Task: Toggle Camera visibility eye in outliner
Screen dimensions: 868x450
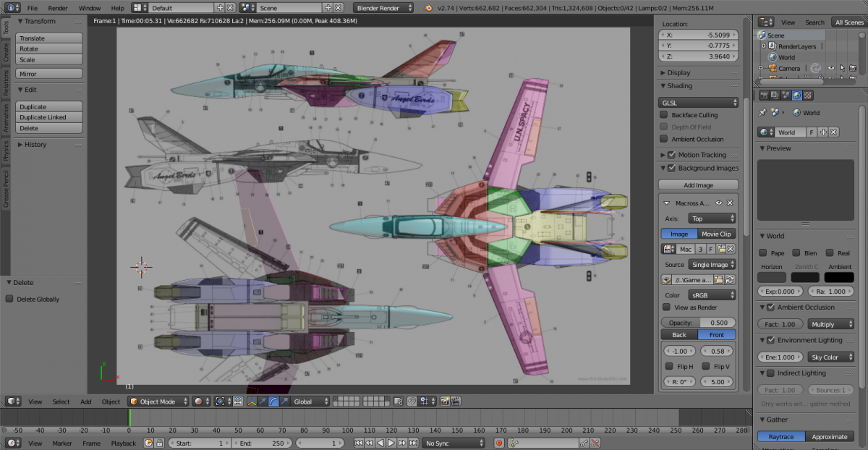Action: (x=831, y=68)
